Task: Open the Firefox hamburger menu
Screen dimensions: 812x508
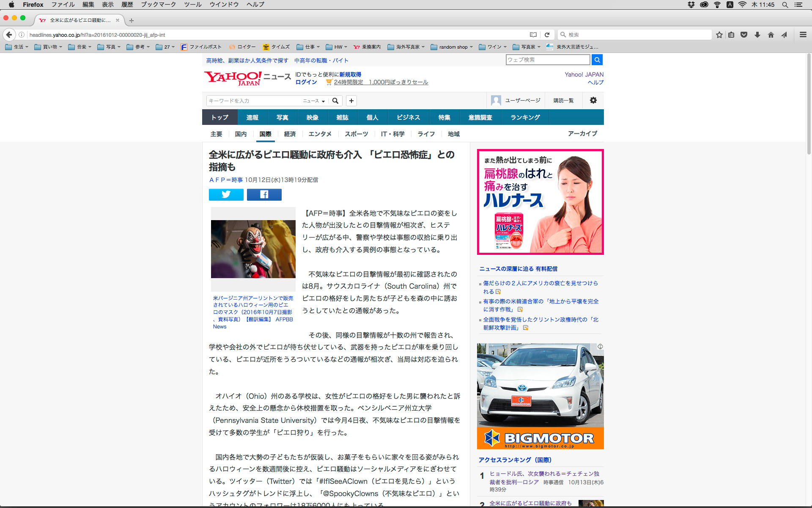Action: point(803,35)
